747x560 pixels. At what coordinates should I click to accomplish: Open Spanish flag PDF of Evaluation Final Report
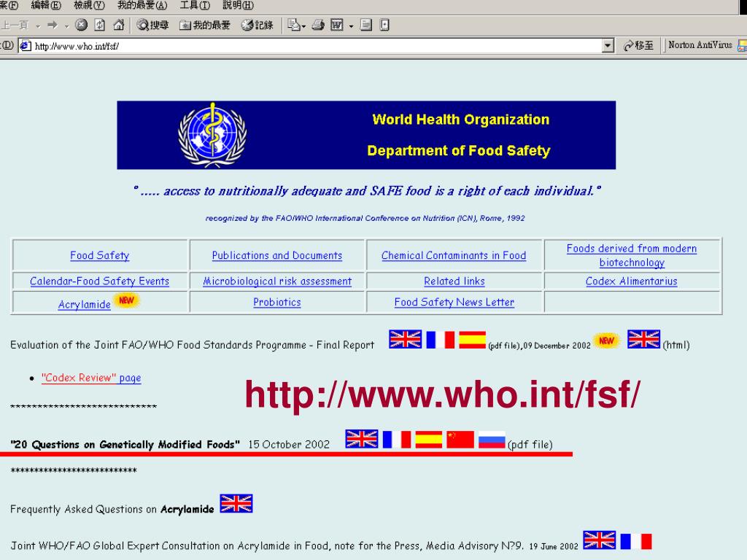pyautogui.click(x=472, y=340)
